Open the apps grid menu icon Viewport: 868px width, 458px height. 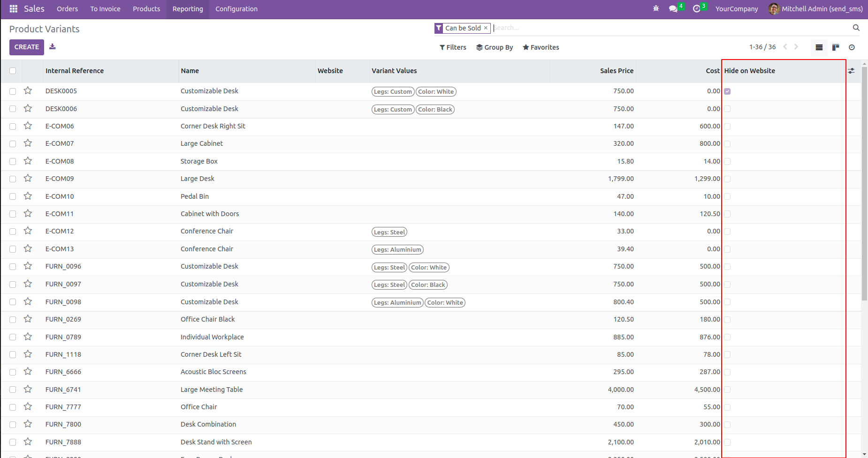14,9
